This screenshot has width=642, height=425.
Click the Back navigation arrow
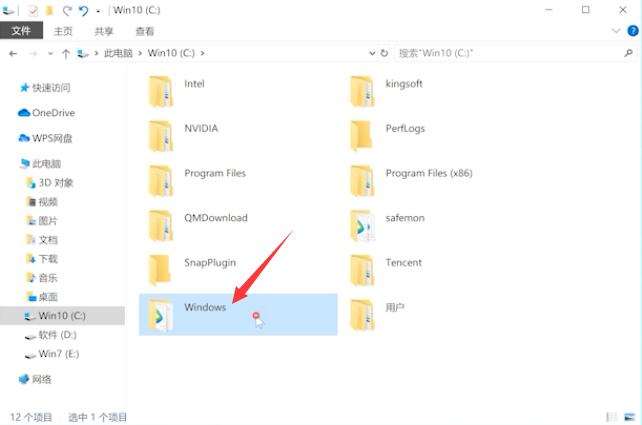13,53
